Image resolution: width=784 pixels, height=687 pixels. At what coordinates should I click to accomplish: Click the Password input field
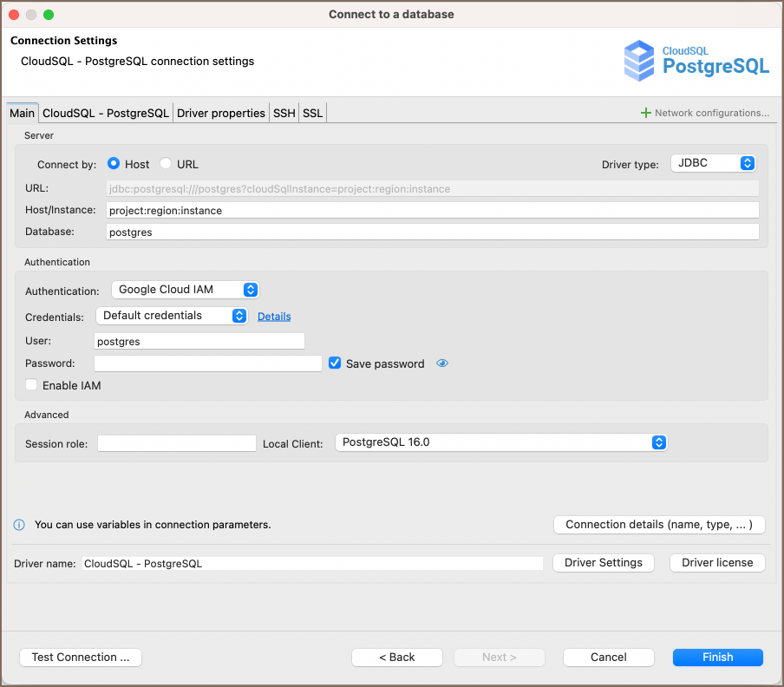point(208,363)
